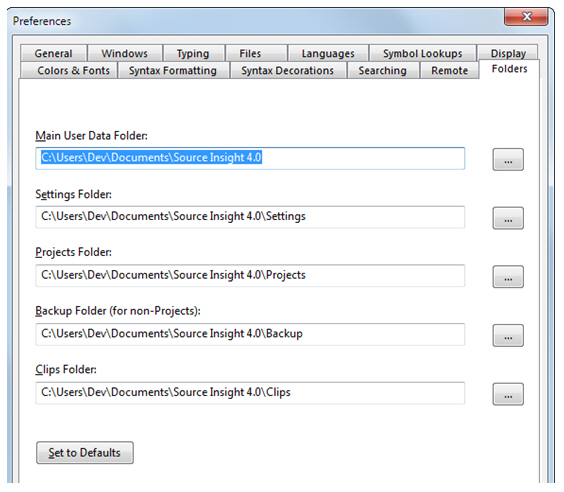Switch to Symbol Lookups tab
The height and width of the screenshot is (492, 564).
[x=423, y=53]
